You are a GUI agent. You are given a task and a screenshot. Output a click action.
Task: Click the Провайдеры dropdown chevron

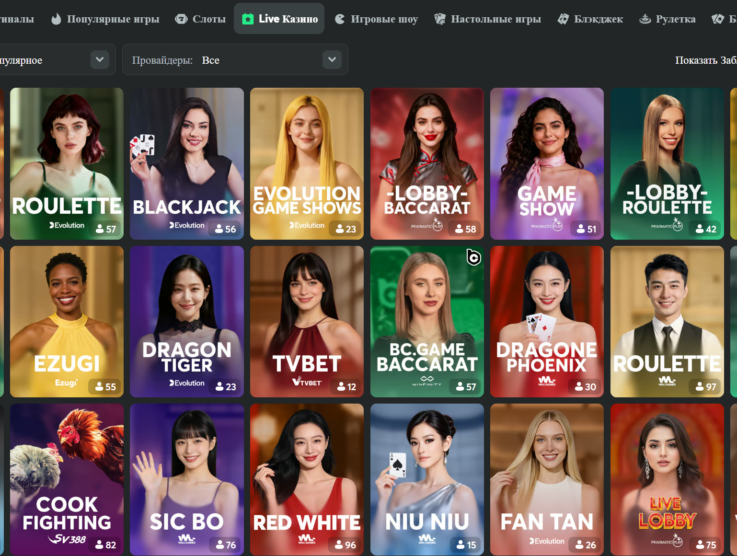point(332,60)
